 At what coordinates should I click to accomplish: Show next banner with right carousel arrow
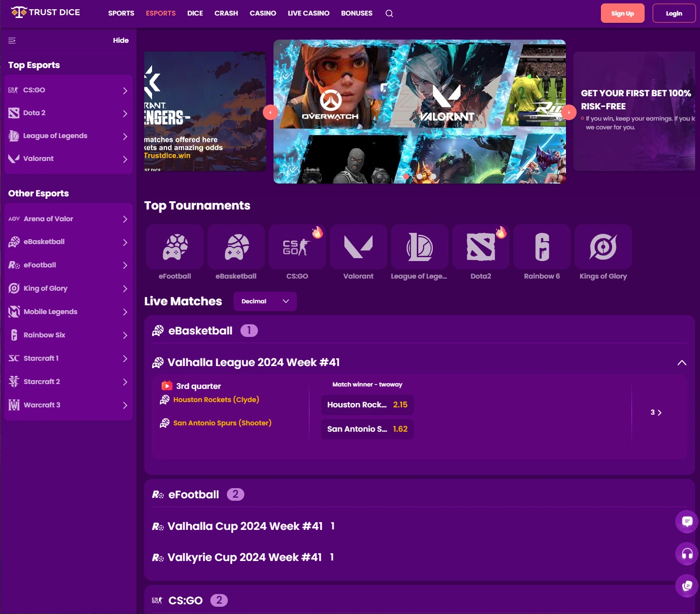point(569,112)
